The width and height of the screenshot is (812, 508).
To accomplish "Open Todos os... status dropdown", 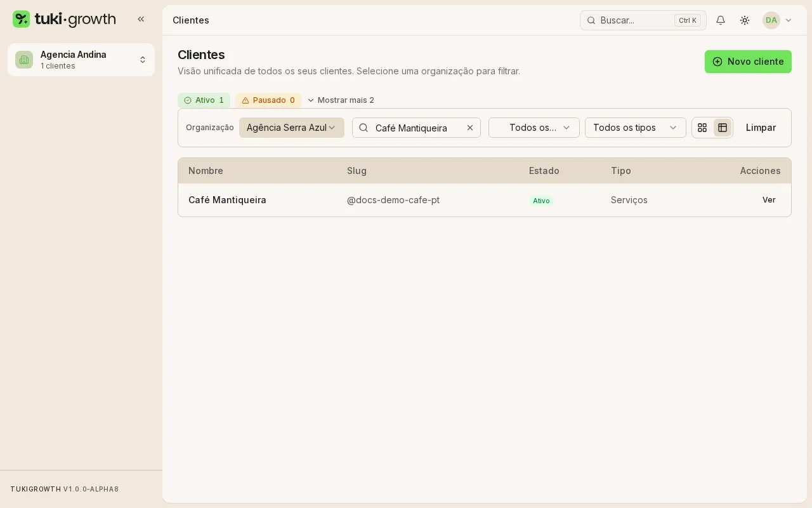I will coord(534,128).
